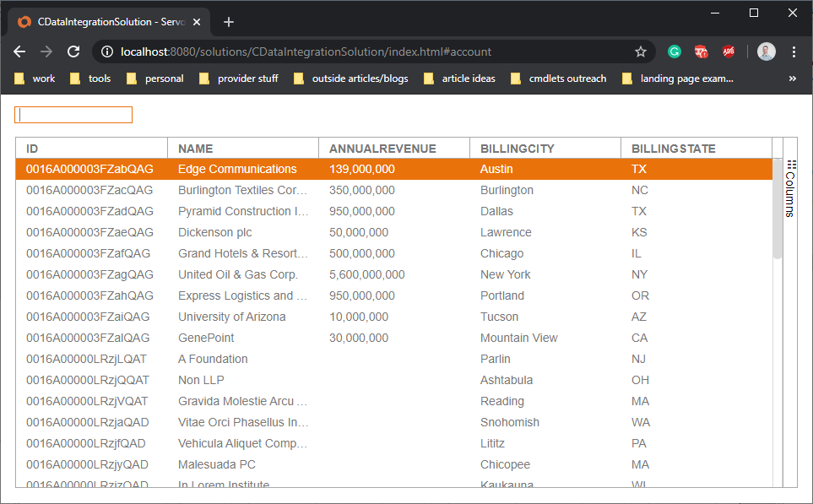Click the NAME column header
This screenshot has width=813, height=504.
pos(196,149)
